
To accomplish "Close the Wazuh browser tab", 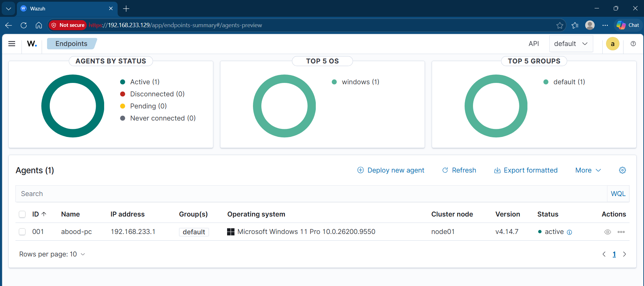I will tap(111, 8).
